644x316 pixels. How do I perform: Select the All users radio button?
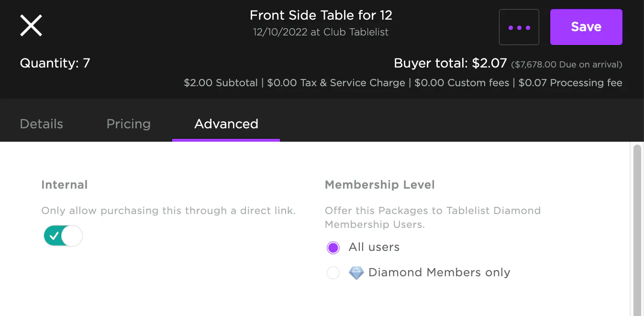click(x=333, y=248)
